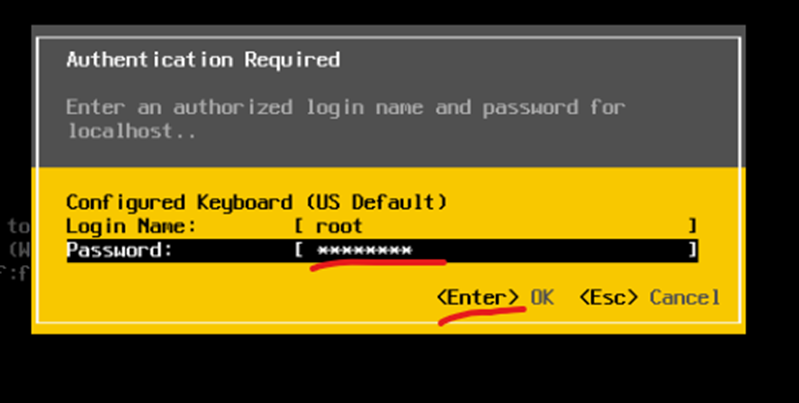Viewport: 799px width, 403px height.
Task: Click the masked password asterisks
Action: [x=364, y=250]
